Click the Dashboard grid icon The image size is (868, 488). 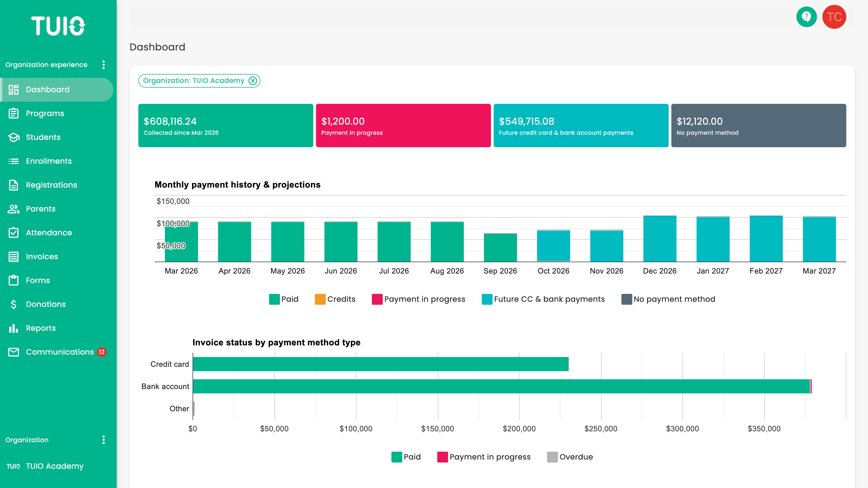(14, 89)
